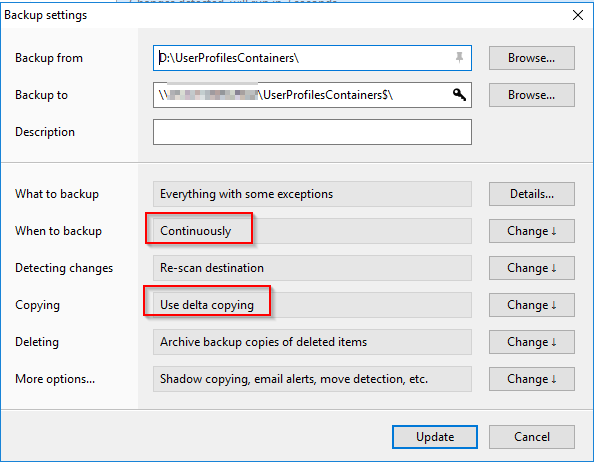Open Change dropdown for When to backup
Image resolution: width=594 pixels, height=462 pixels.
[x=531, y=231]
